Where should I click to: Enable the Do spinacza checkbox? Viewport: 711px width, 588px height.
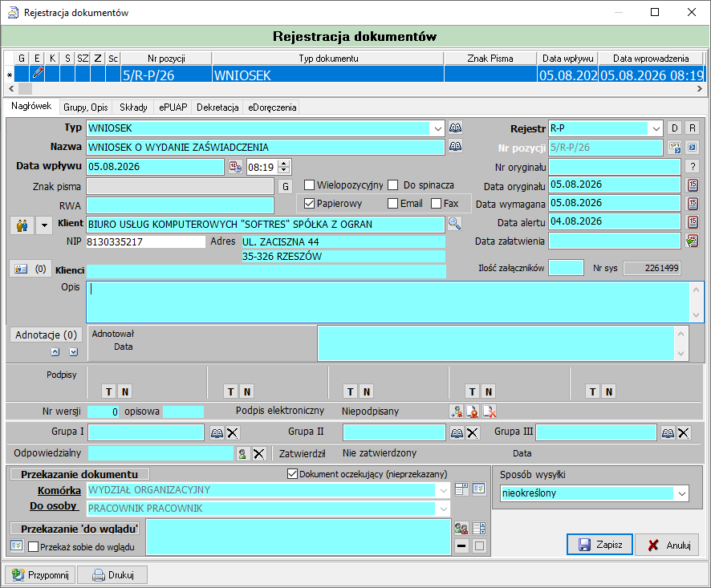(393, 185)
